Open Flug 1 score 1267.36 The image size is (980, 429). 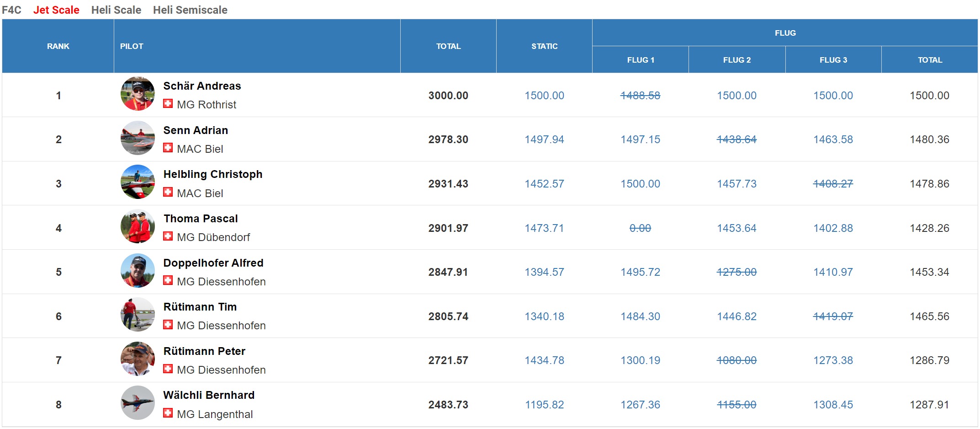[x=640, y=405]
